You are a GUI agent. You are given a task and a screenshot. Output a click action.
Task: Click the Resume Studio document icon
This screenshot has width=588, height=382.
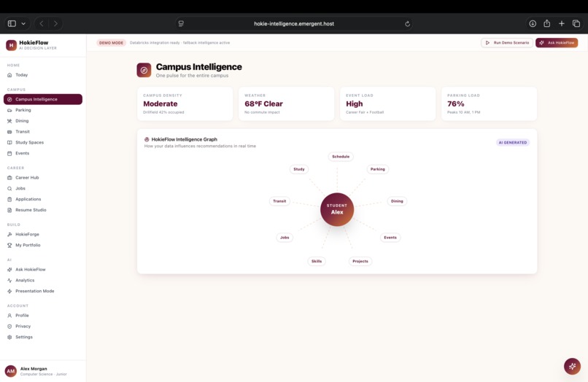9,210
